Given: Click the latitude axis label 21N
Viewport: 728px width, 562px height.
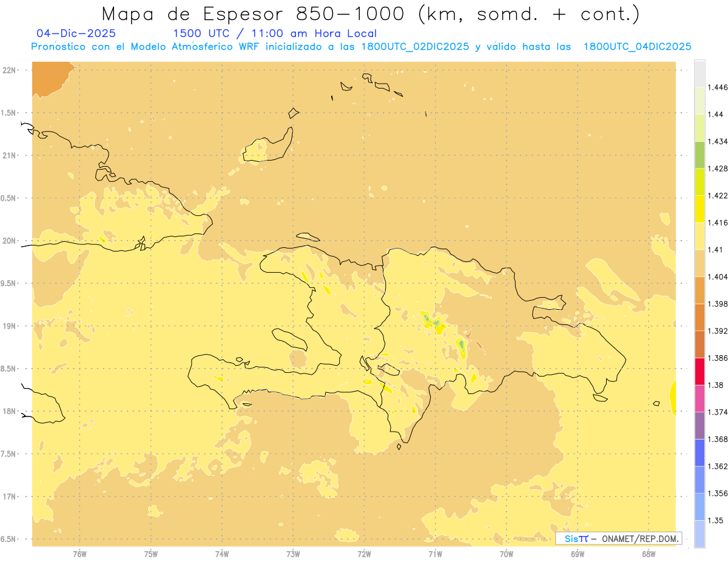Looking at the screenshot, I should pos(10,155).
